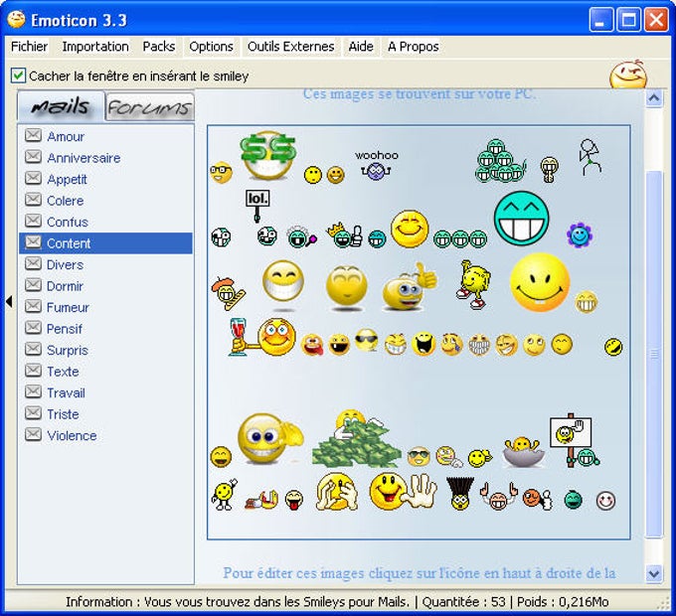Select the beret and baguette smiley
The width and height of the screenshot is (676, 616).
pos(228,293)
